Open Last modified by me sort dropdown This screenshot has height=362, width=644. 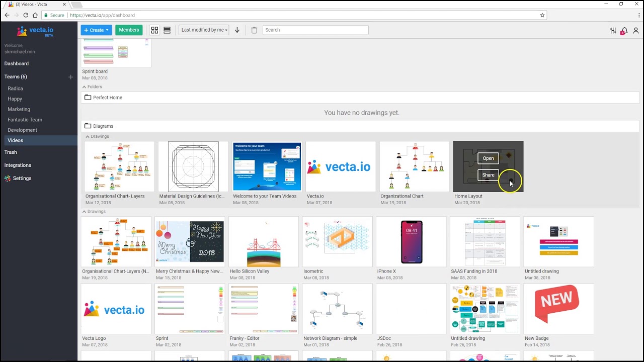click(x=204, y=30)
